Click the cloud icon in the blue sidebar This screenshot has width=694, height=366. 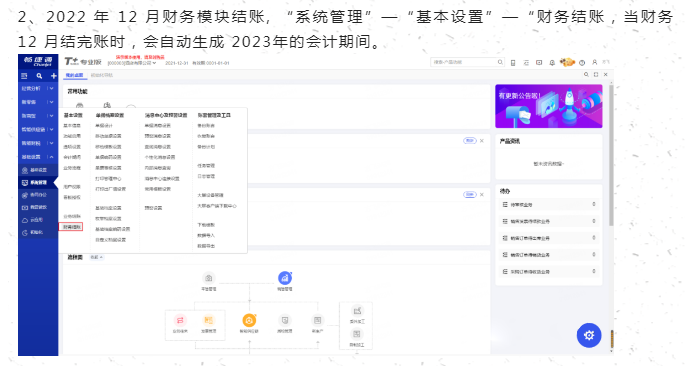(x=25, y=220)
